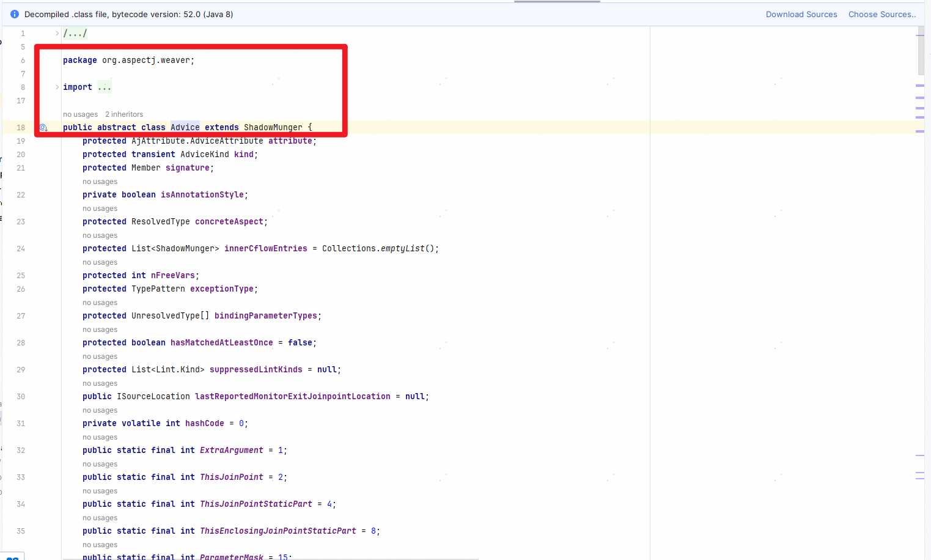Viewport: 931px width, 560px height.
Task: Click line number 24 in the gutter
Action: point(21,249)
